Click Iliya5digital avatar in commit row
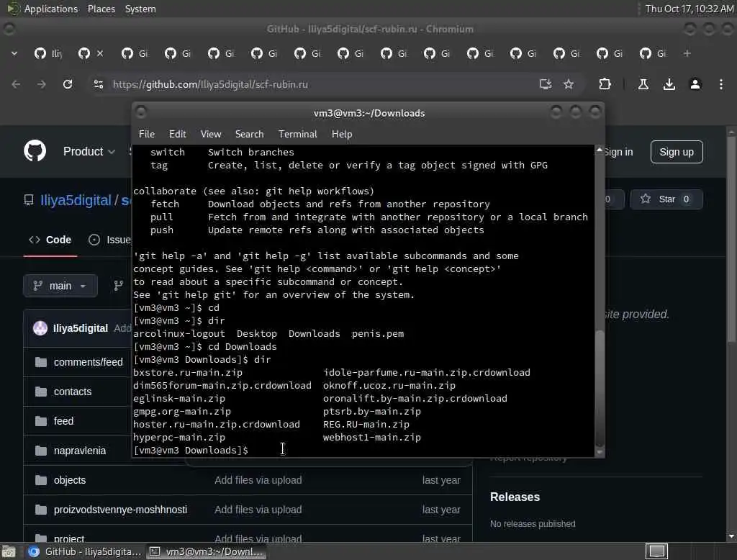 pos(40,328)
